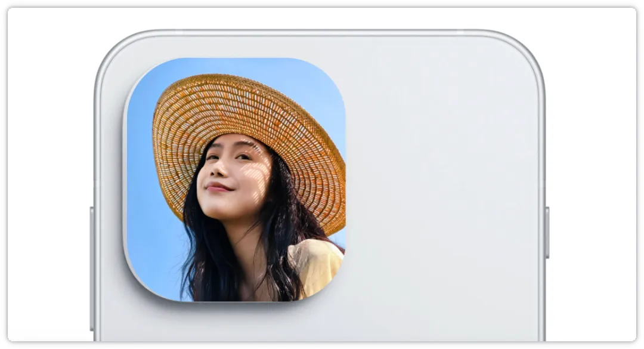Click the button on the phone's left edge
Image resolution: width=644 pixels, height=349 pixels.
click(x=92, y=269)
